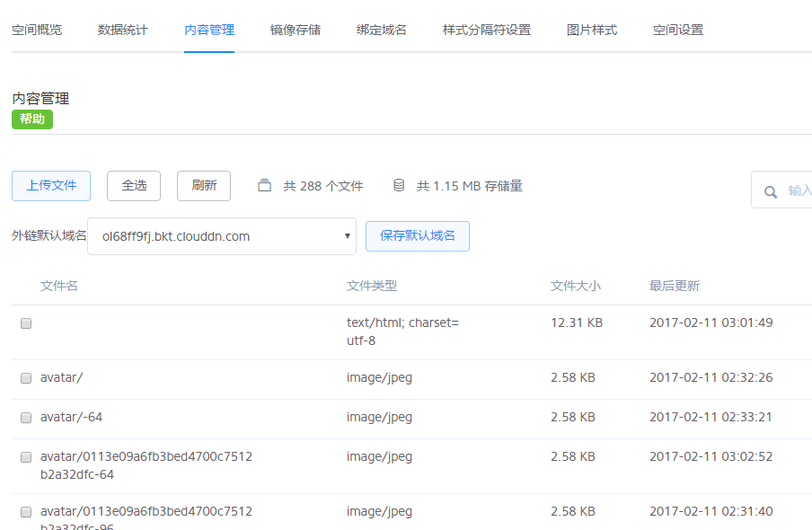Go to 镜像存储 tab
The height and width of the screenshot is (530, 812).
tap(296, 30)
